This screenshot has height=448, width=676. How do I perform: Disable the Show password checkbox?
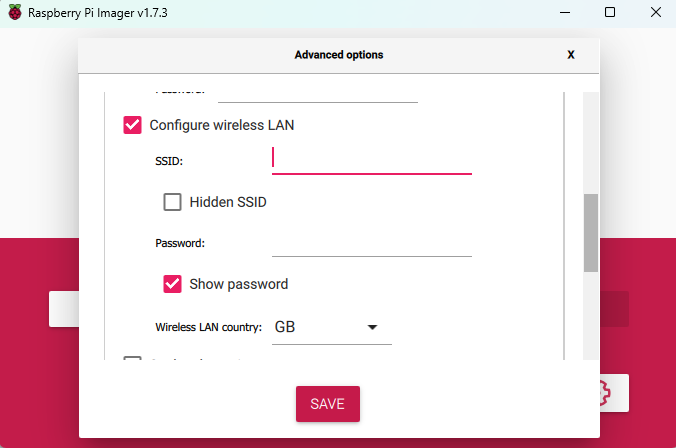click(x=172, y=284)
